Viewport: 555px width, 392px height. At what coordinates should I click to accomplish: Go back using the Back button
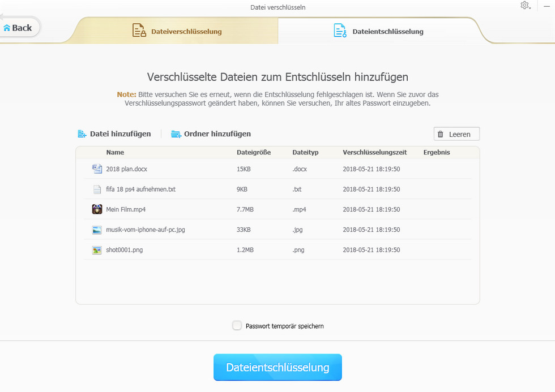point(18,28)
